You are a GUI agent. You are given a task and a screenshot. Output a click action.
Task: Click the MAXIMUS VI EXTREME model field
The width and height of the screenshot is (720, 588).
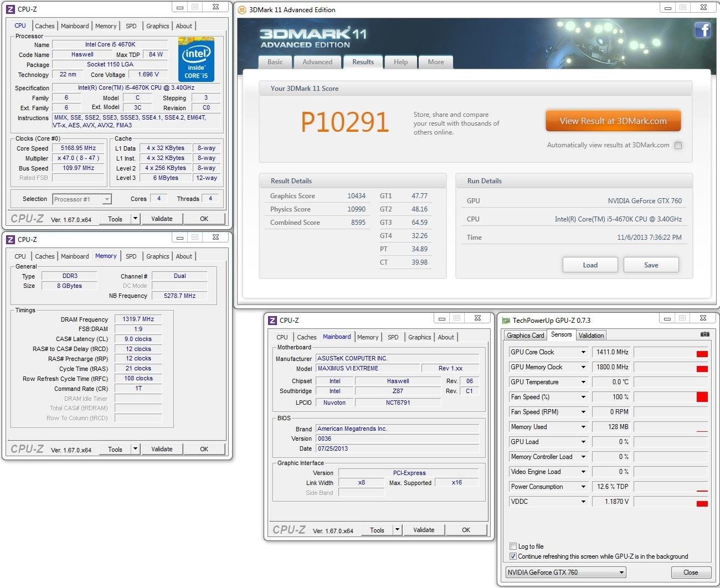(x=368, y=368)
